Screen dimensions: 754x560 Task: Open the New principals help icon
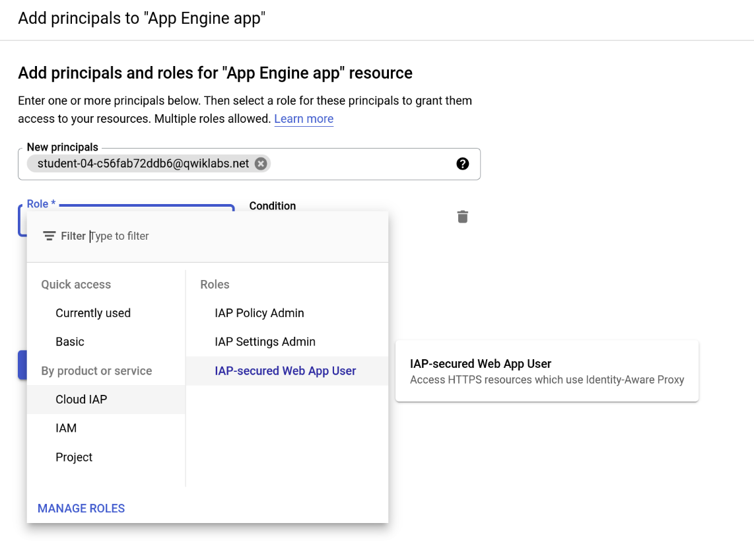(x=462, y=164)
